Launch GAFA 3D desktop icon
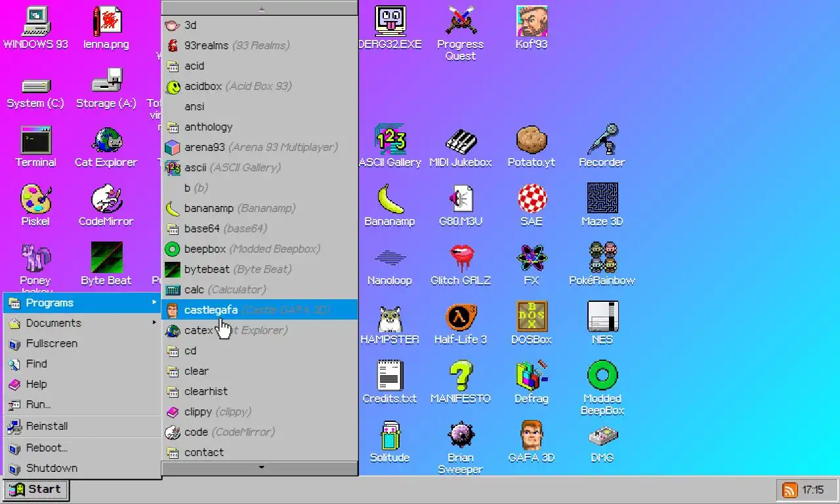This screenshot has height=504, width=840. coord(532,442)
